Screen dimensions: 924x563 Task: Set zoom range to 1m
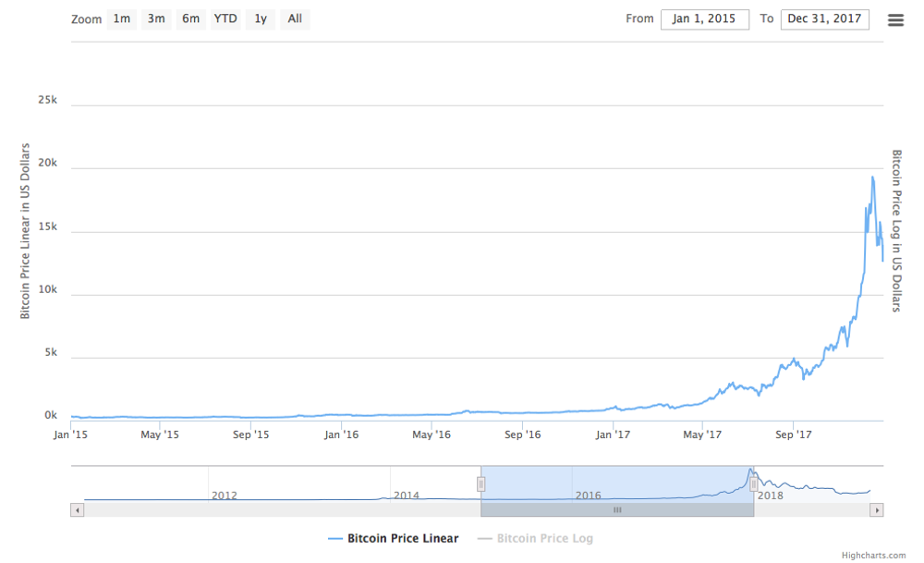[121, 18]
